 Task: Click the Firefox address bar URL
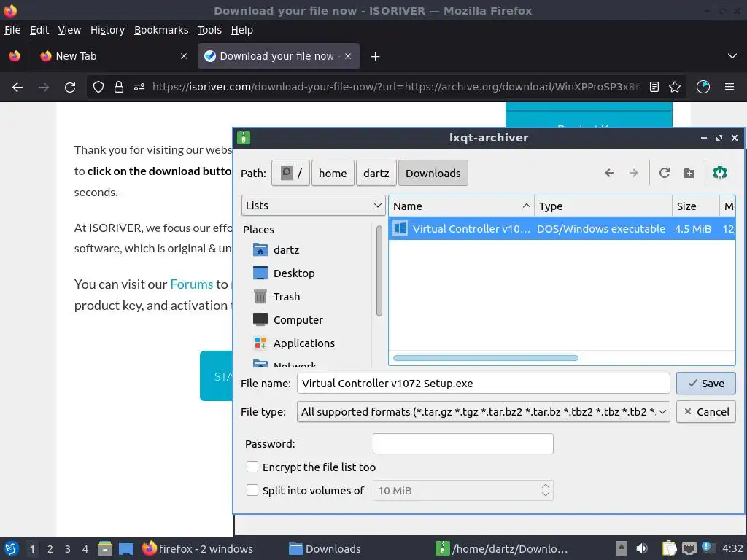pos(396,87)
